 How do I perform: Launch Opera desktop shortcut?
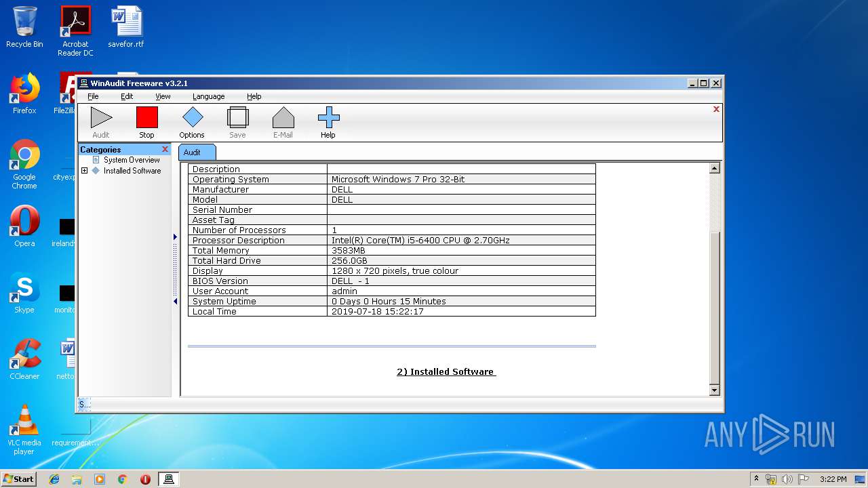24,226
